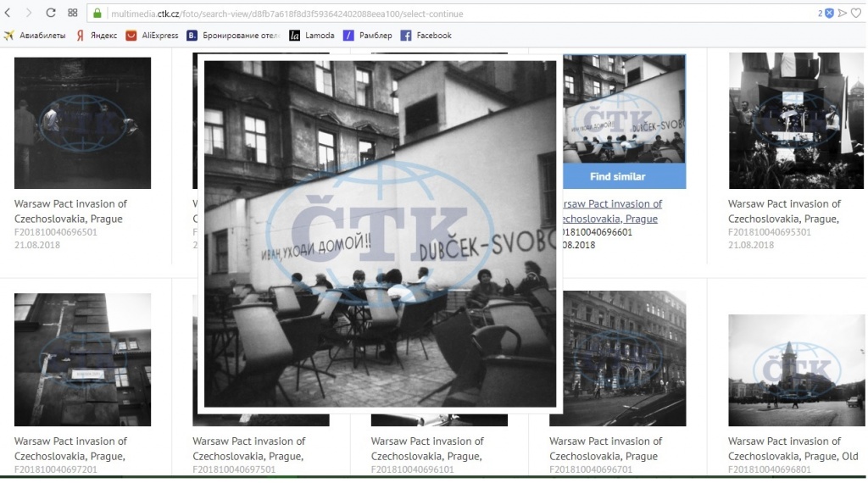Open thumbnail above F201810040697201
868x483 pixels.
pyautogui.click(x=82, y=359)
